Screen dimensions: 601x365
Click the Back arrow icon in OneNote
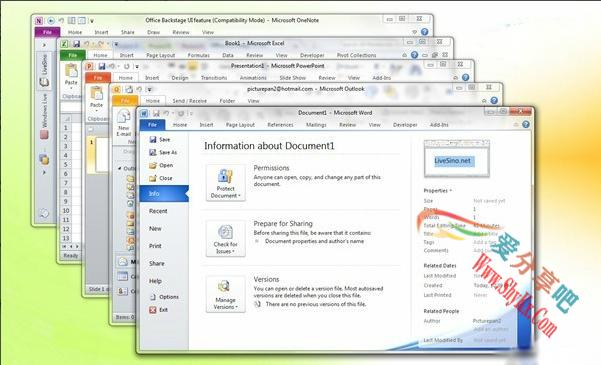point(51,21)
